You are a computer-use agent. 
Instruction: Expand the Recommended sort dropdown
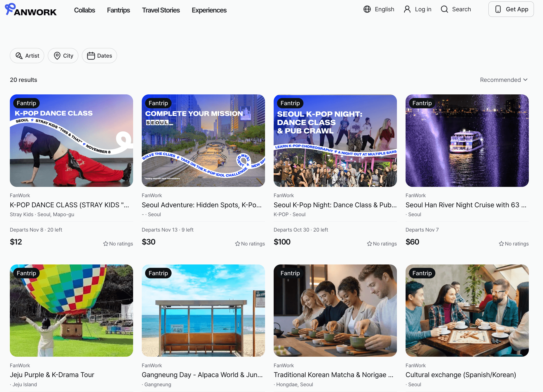[504, 80]
